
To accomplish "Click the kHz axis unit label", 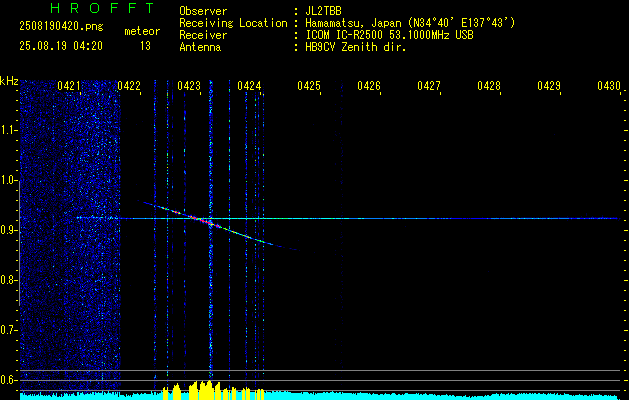I will tap(9, 81).
